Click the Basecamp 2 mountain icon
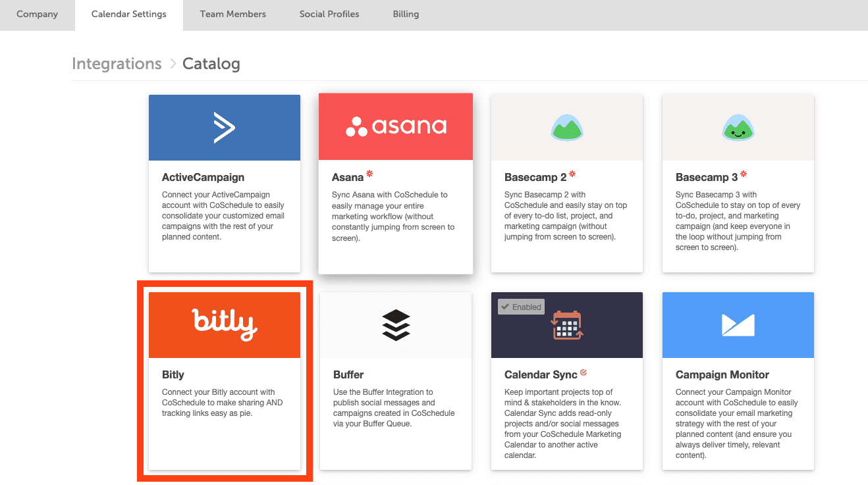This screenshot has height=485, width=868. pos(567,128)
